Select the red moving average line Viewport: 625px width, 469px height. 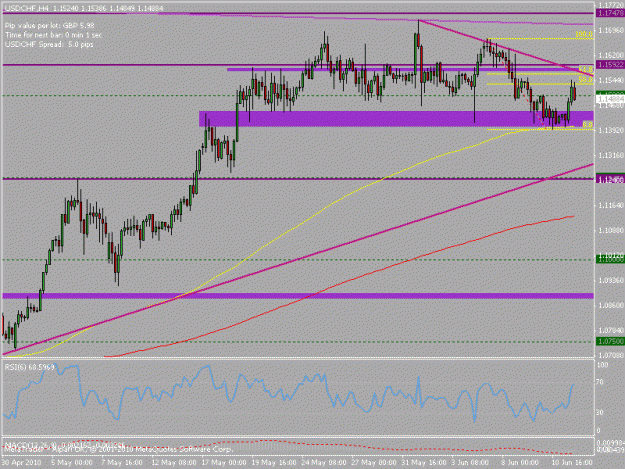coord(339,286)
